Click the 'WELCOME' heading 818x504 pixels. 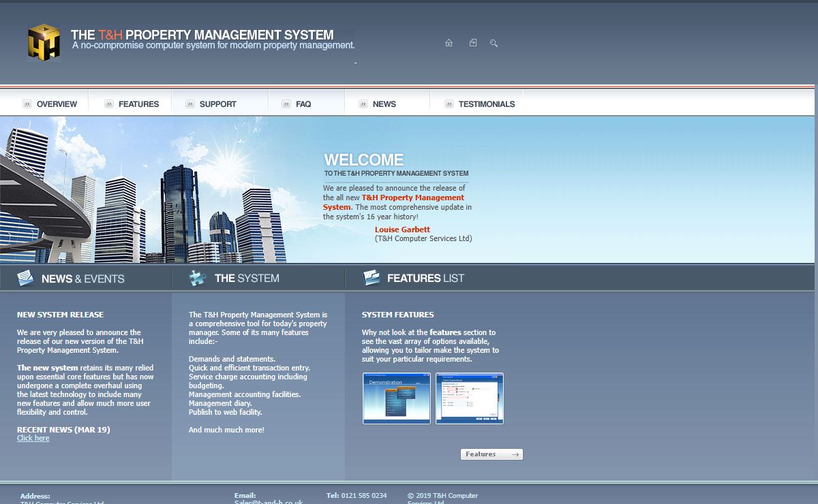(x=364, y=160)
